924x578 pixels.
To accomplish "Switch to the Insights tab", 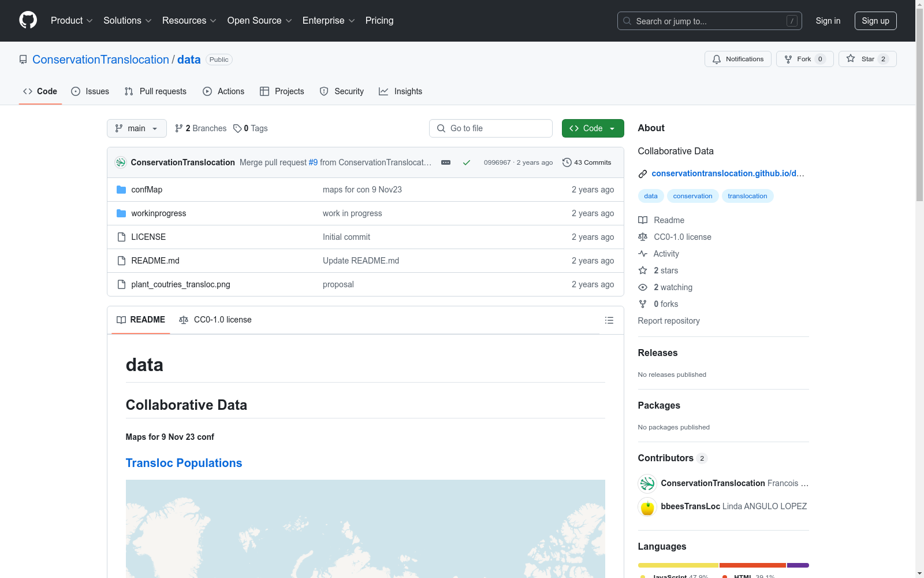I will [x=401, y=91].
